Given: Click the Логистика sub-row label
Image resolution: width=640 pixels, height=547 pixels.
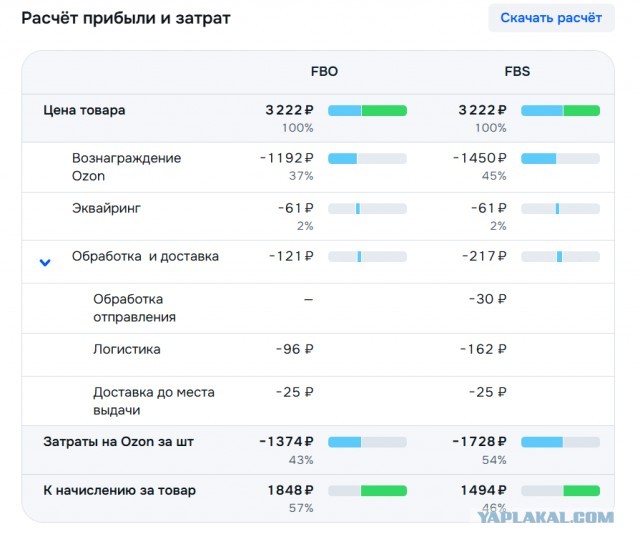Looking at the screenshot, I should tap(126, 350).
